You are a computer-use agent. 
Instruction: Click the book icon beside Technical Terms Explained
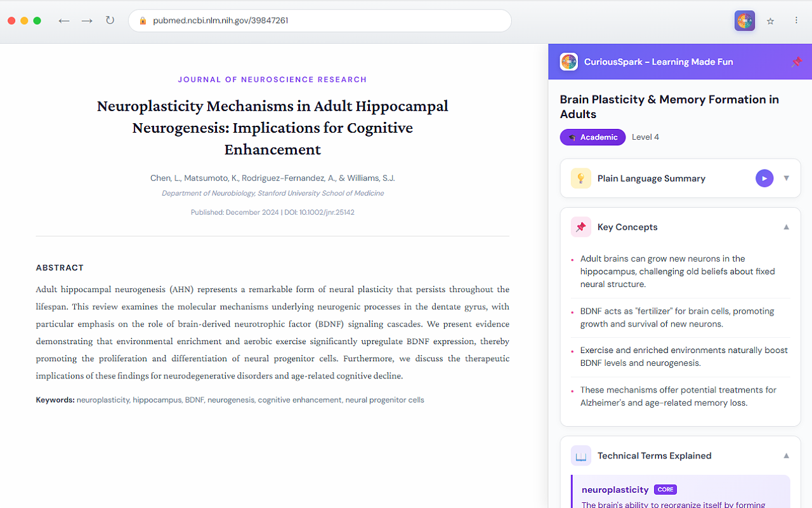tap(580, 455)
